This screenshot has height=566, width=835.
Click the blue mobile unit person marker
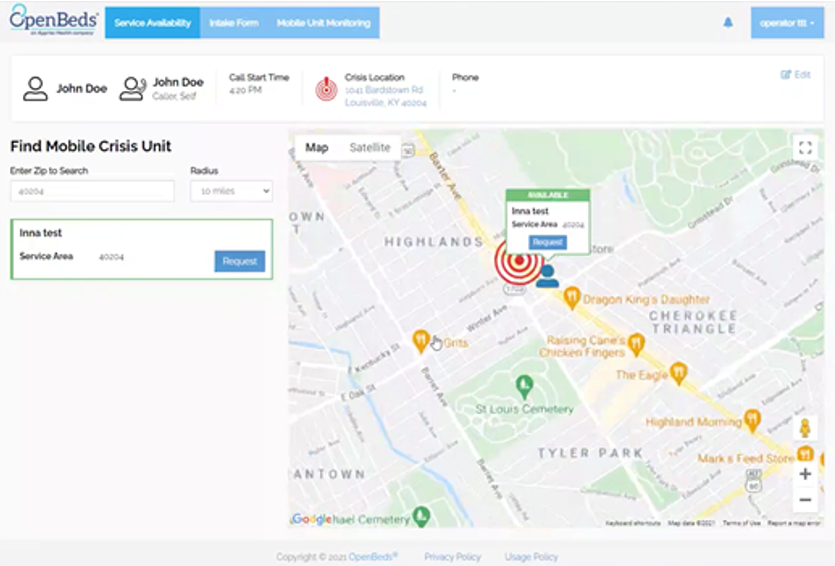tap(547, 276)
